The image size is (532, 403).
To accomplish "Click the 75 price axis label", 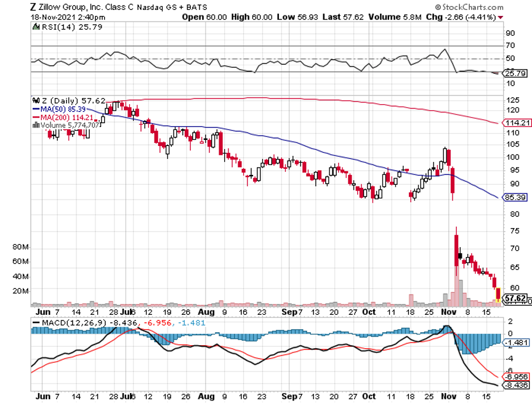I will tap(515, 231).
